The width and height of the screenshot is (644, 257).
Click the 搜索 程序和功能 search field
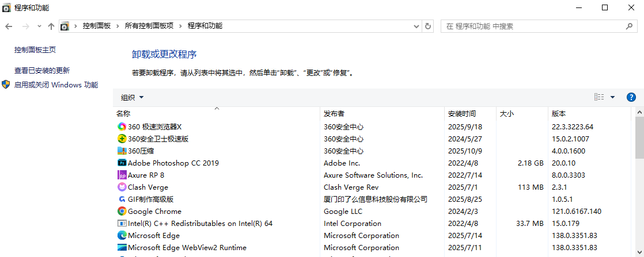pyautogui.click(x=533, y=26)
